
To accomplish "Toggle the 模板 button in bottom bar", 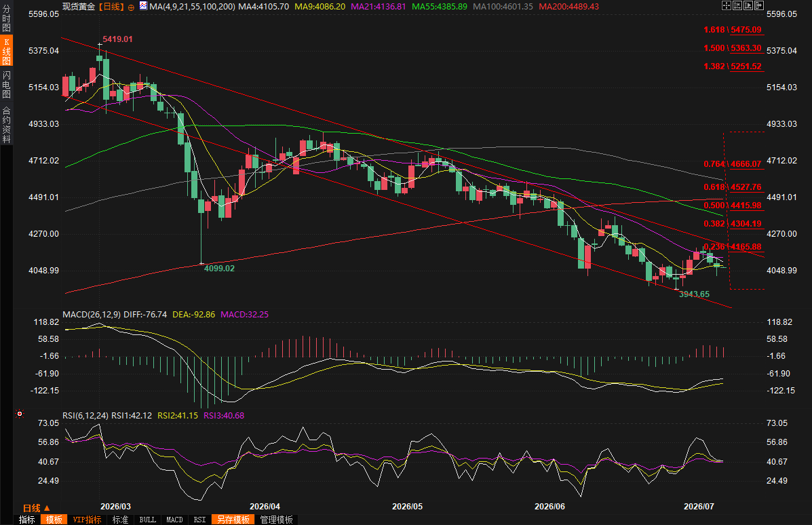I will tap(54, 520).
